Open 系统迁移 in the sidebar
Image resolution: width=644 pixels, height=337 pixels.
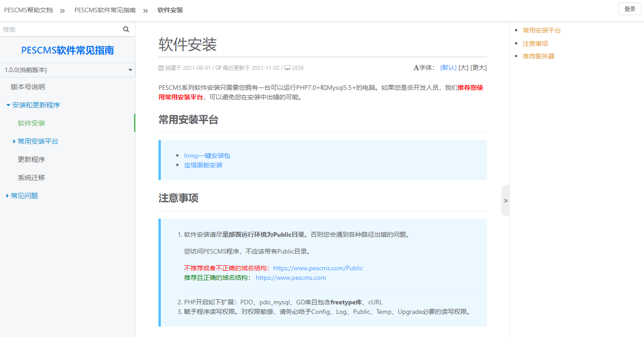coord(31,178)
